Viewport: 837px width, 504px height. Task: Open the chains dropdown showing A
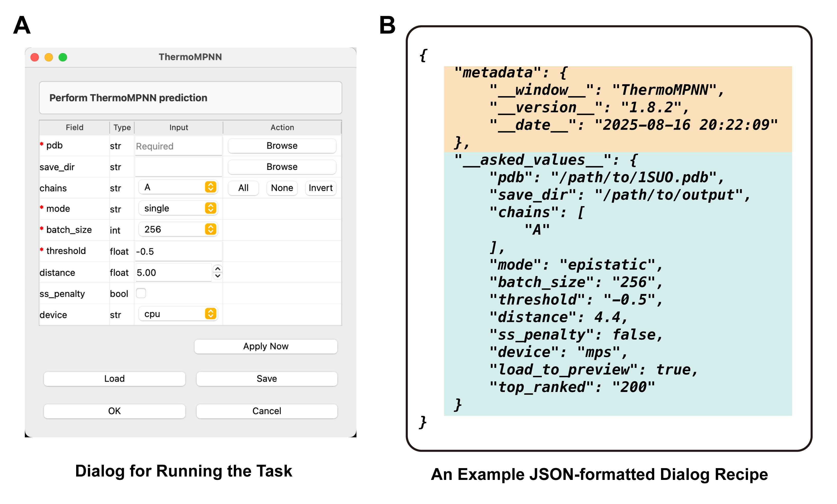[178, 187]
